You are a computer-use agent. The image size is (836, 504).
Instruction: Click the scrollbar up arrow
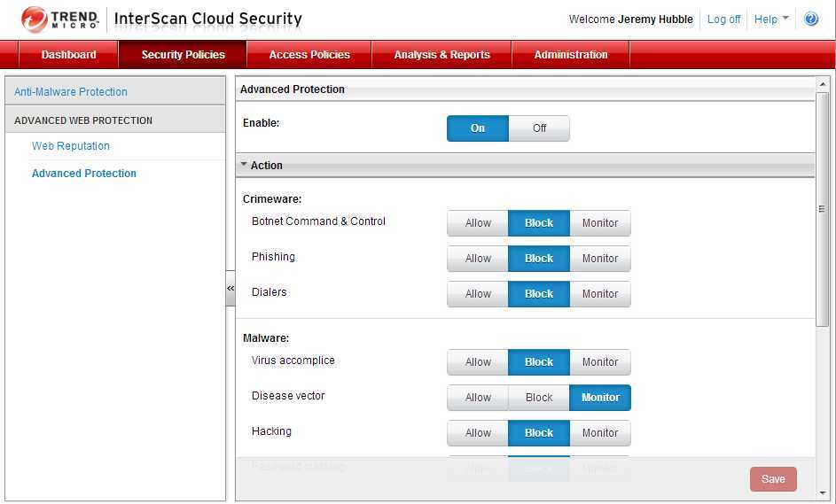tap(822, 84)
